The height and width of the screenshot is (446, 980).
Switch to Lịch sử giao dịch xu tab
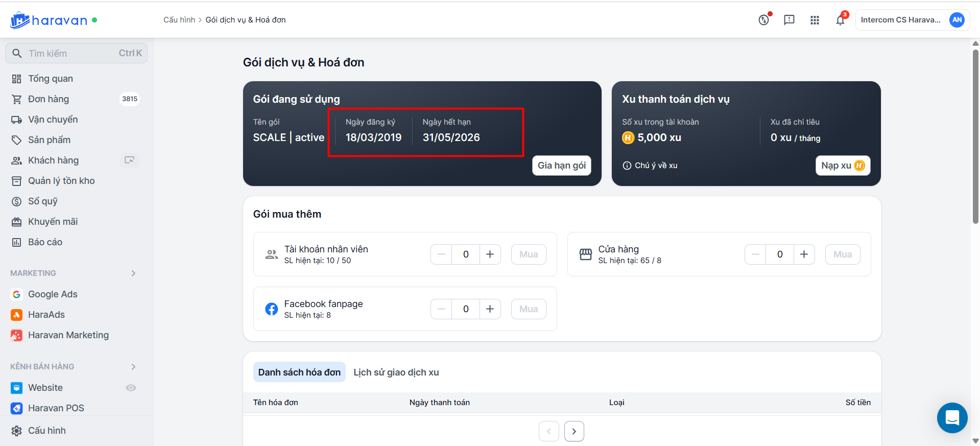click(x=396, y=372)
